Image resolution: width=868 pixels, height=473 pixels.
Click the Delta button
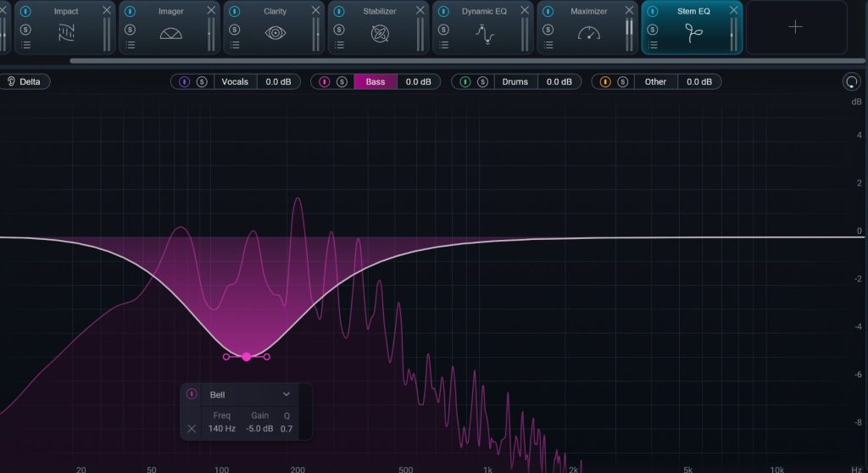click(x=25, y=82)
